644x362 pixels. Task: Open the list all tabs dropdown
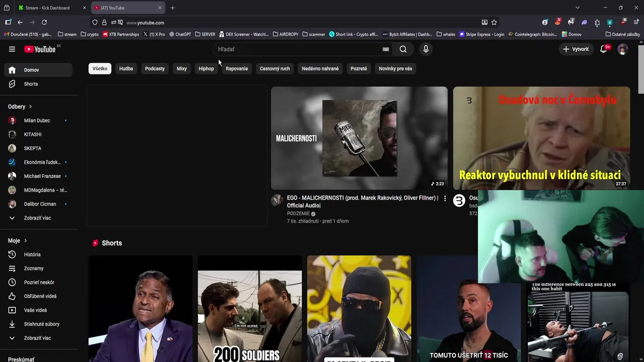(x=578, y=8)
